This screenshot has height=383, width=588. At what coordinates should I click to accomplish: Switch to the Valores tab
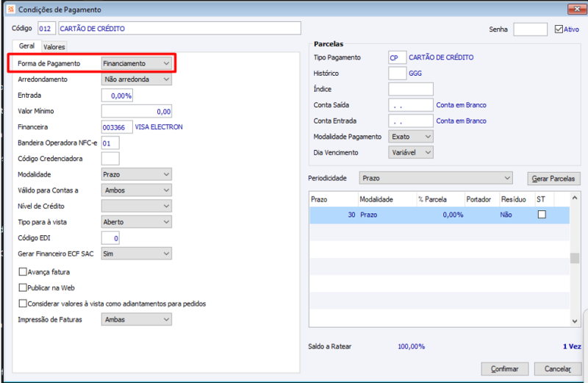54,47
